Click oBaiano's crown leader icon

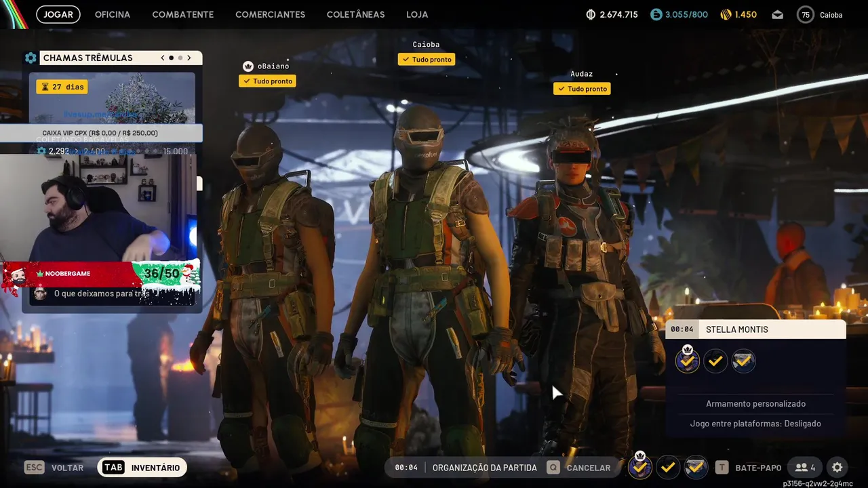[x=248, y=66]
